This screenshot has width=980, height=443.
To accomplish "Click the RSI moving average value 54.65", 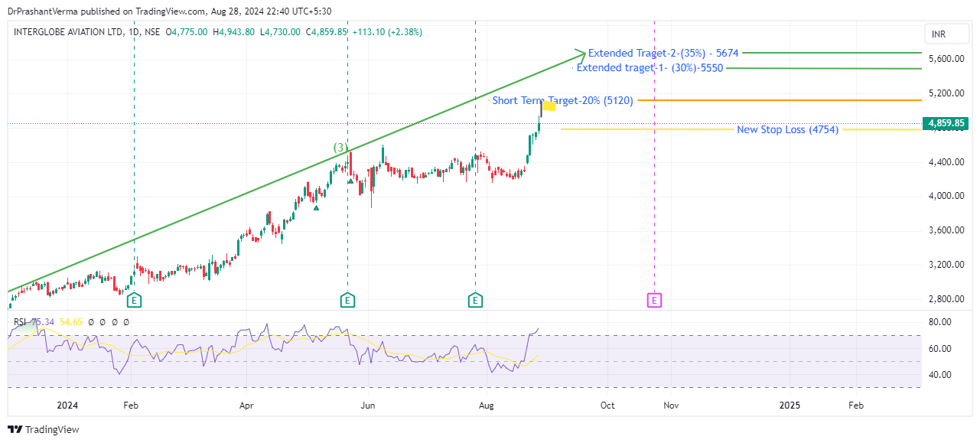I will pyautogui.click(x=72, y=322).
